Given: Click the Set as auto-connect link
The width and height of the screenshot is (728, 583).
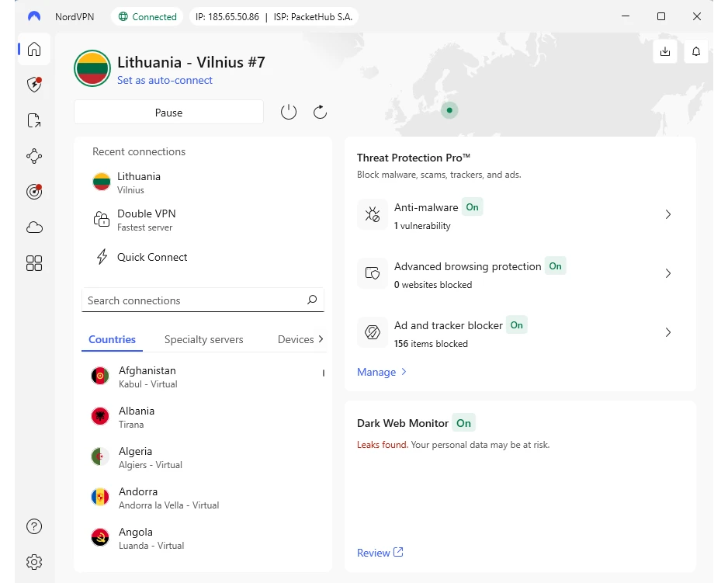Looking at the screenshot, I should coord(165,80).
